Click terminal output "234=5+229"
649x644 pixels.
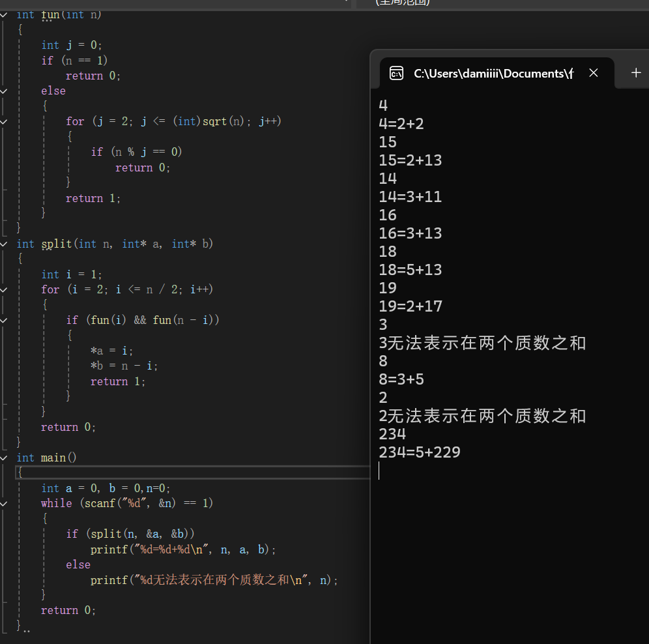click(x=419, y=452)
